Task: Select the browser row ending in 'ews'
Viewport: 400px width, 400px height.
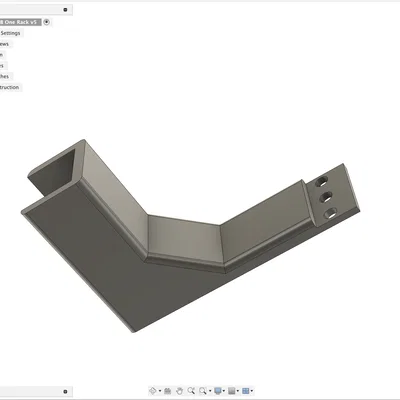Action: [5, 44]
